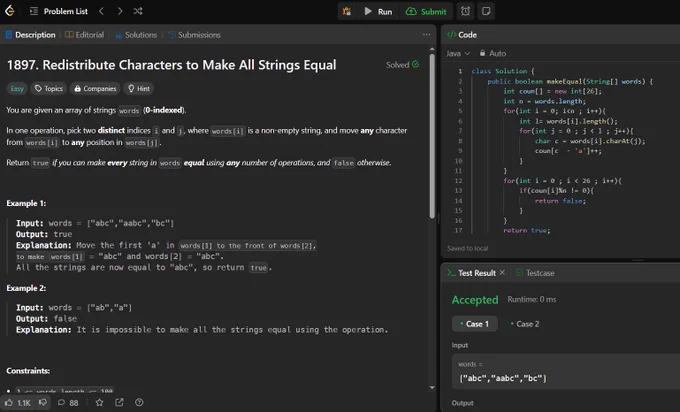Close the Test Result tab
This screenshot has height=412, width=680.
[x=502, y=272]
